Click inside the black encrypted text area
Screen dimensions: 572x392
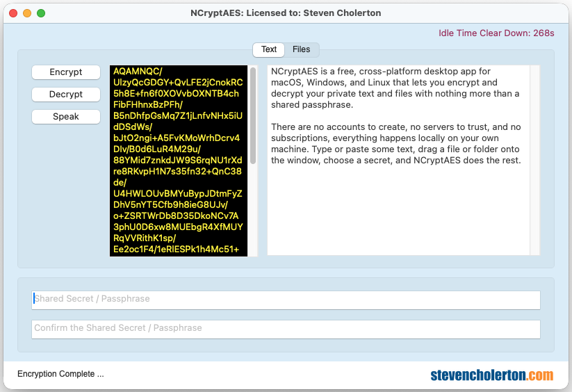pyautogui.click(x=179, y=161)
